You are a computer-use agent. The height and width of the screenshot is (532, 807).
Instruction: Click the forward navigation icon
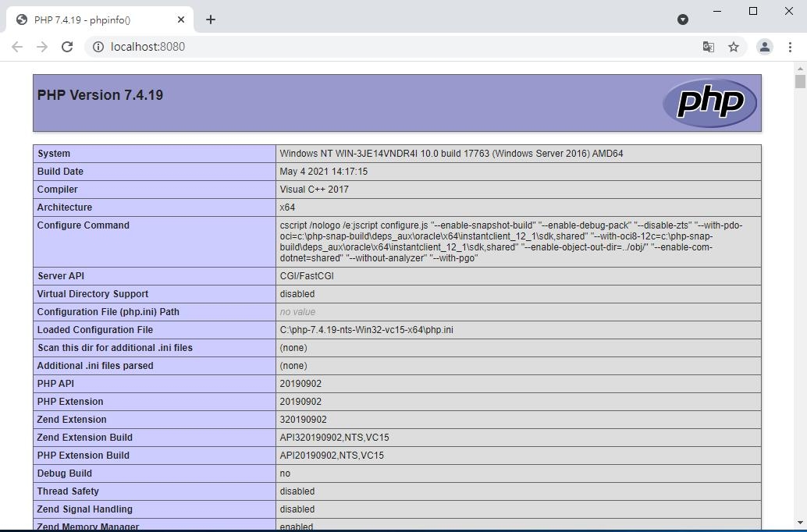tap(42, 47)
